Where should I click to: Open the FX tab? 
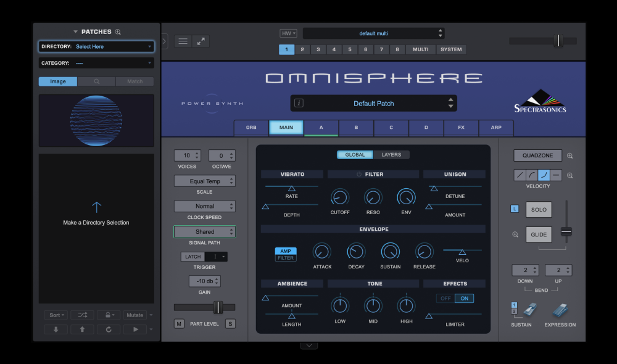click(461, 128)
